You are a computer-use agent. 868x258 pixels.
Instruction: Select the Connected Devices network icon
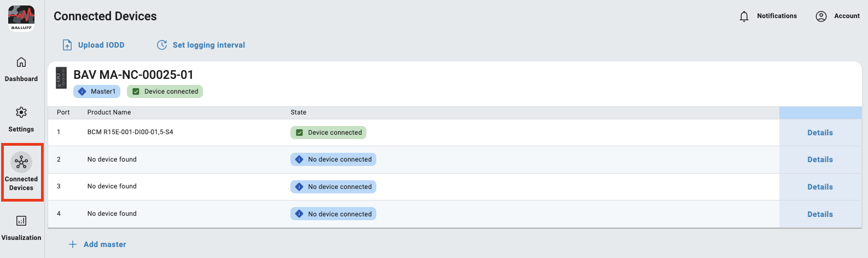(21, 163)
